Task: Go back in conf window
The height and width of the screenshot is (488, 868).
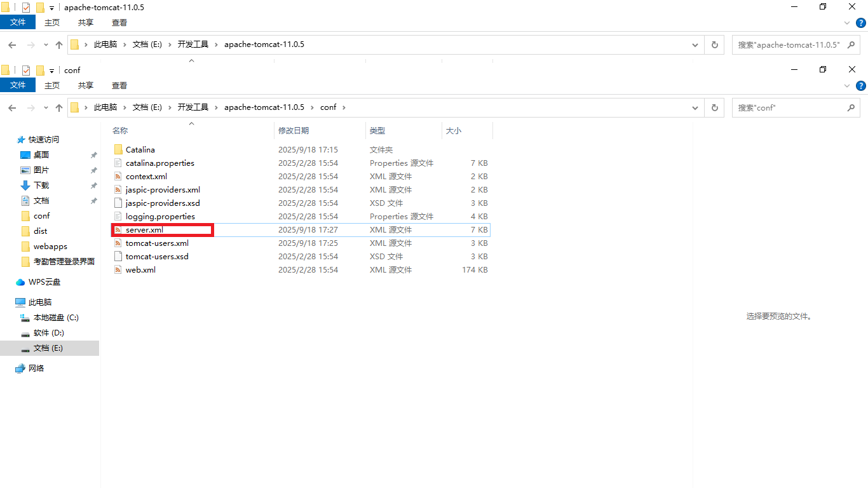Action: point(12,108)
